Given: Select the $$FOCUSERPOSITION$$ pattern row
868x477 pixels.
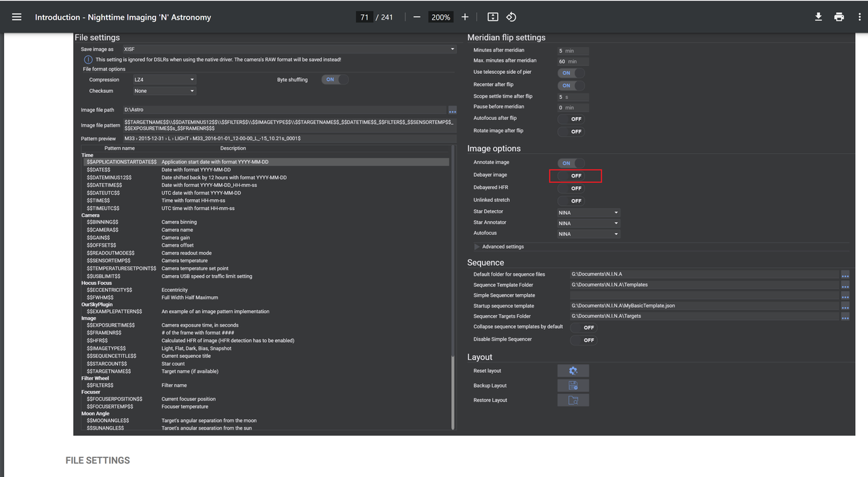Looking at the screenshot, I should [265, 399].
